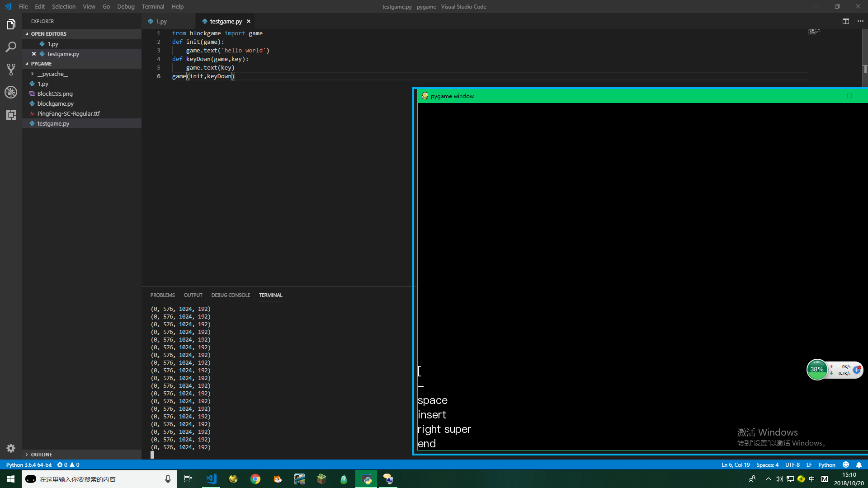
Task: Open the Search view in activity bar
Action: pyautogui.click(x=11, y=47)
